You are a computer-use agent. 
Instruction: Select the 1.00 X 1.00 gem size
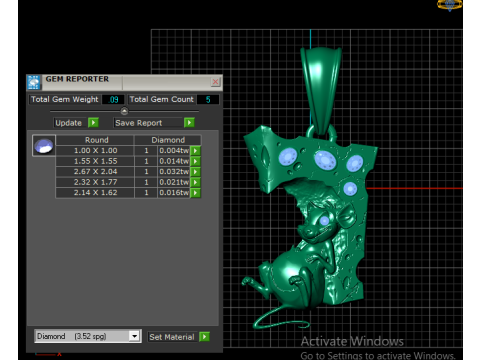coord(95,151)
